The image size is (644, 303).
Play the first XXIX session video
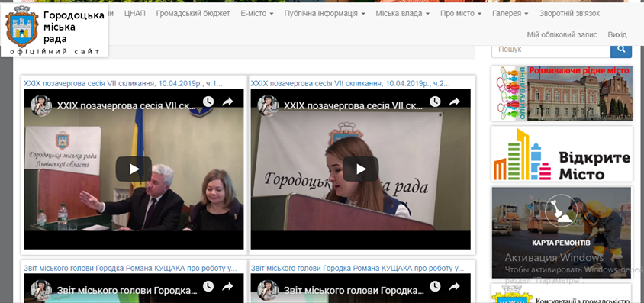[134, 169]
